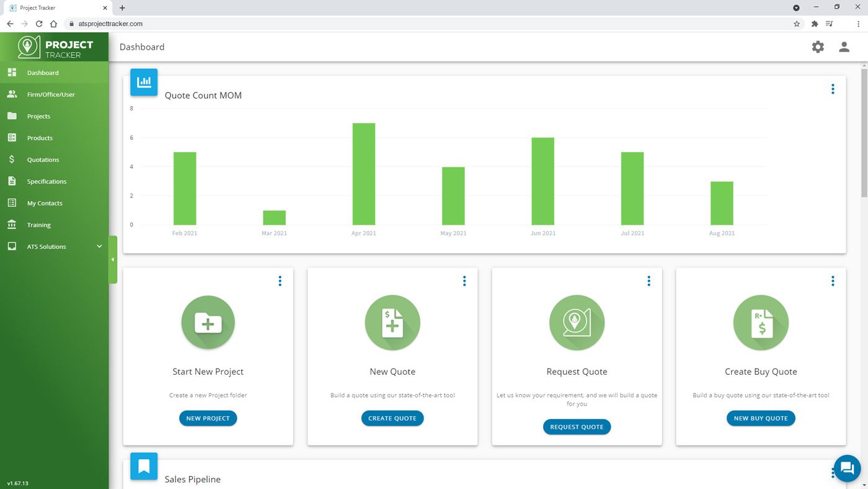Open Quote Count MOM options menu
868x489 pixels.
pos(833,89)
